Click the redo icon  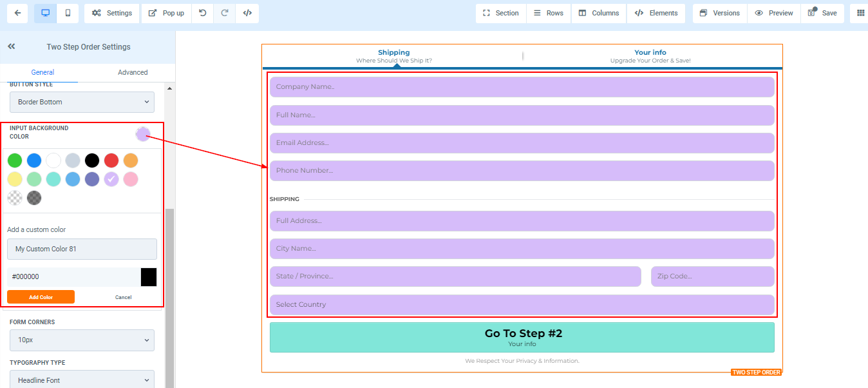pyautogui.click(x=225, y=13)
